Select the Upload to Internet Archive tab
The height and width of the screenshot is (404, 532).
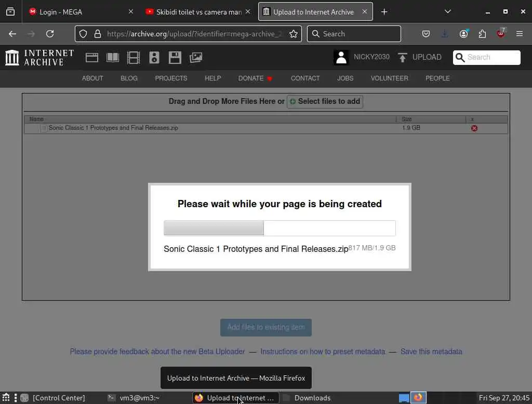[315, 11]
